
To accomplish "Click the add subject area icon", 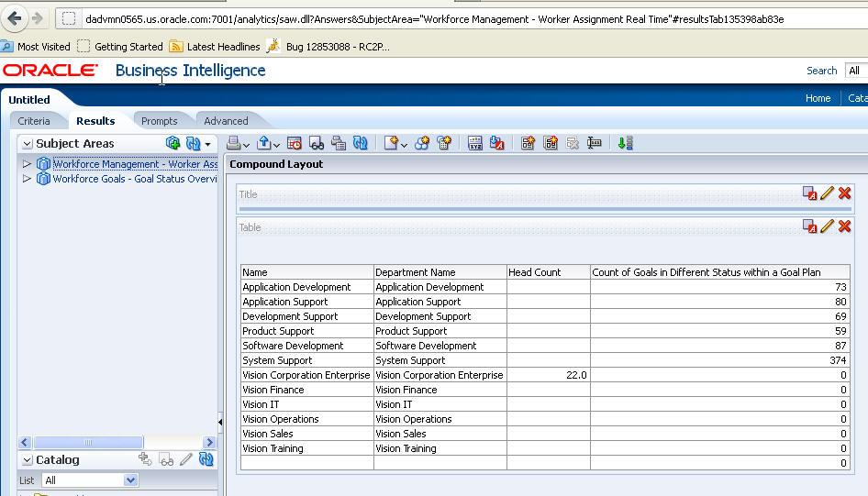I will 172,143.
